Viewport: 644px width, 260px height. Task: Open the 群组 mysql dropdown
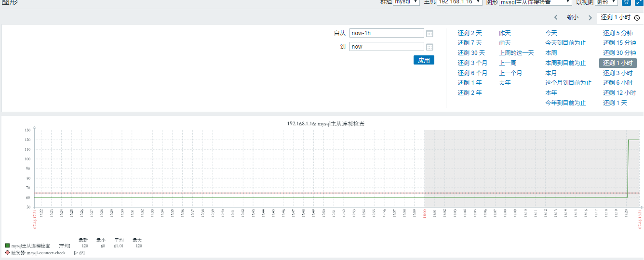tap(406, 2)
